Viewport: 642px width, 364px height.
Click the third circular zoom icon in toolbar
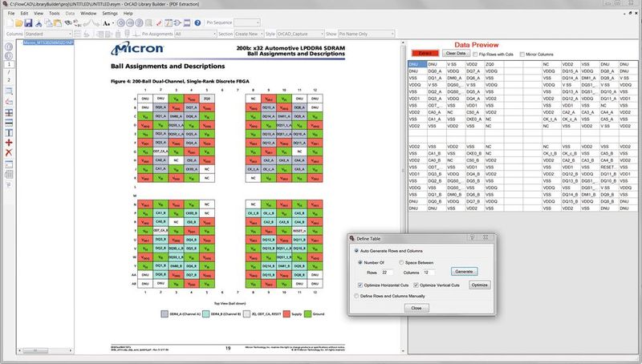(x=139, y=23)
